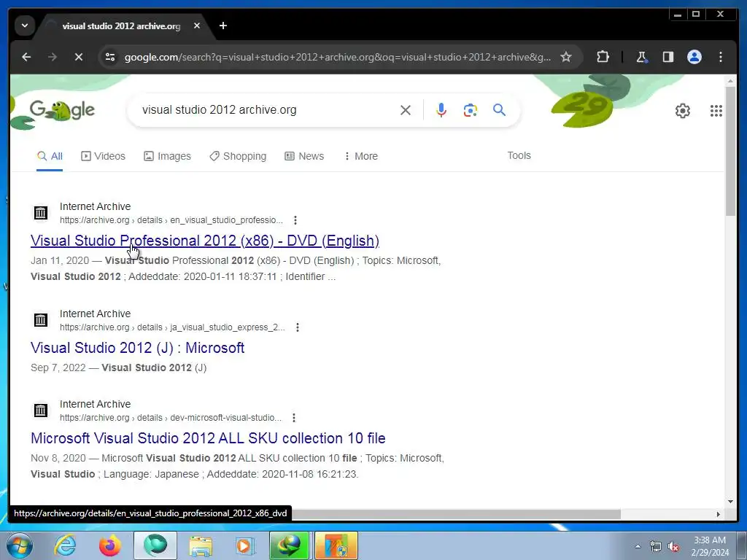Switch to Shopping results

(238, 156)
